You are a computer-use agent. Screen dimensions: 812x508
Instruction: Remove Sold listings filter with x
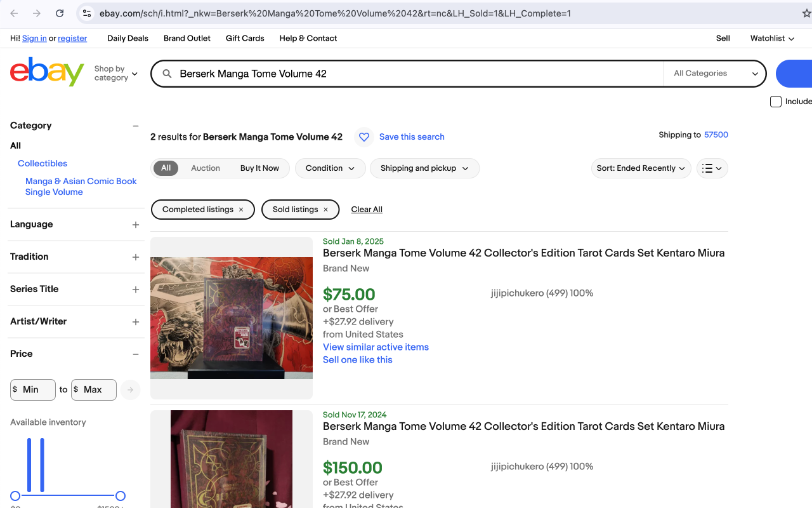point(325,210)
